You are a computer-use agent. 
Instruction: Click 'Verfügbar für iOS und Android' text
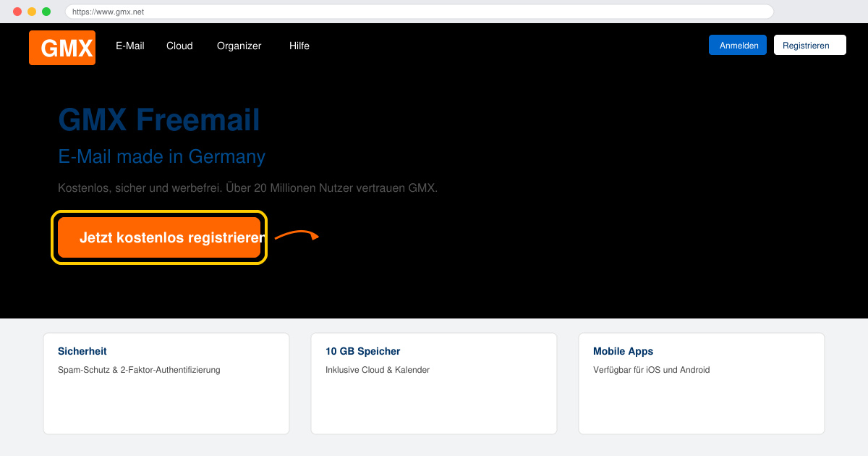tap(652, 370)
